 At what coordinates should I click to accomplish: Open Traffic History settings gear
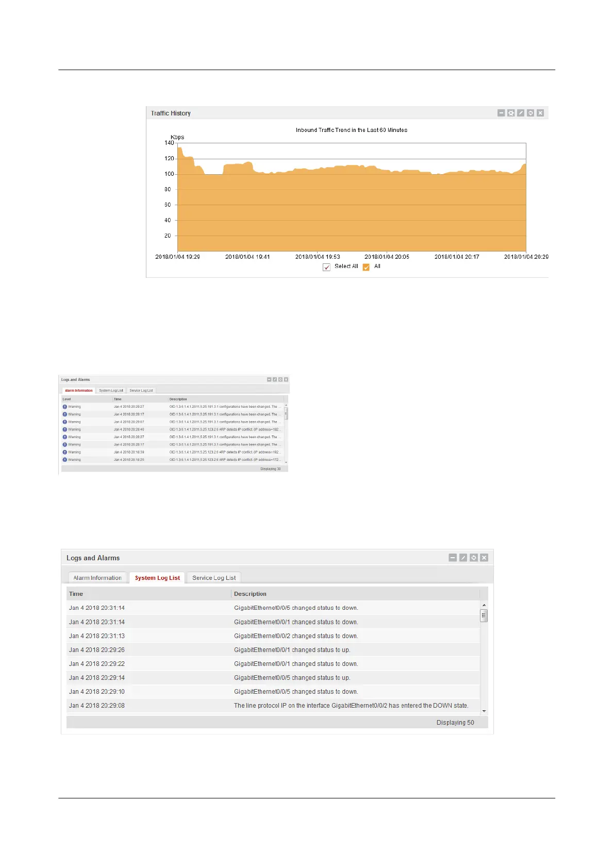pyautogui.click(x=511, y=113)
